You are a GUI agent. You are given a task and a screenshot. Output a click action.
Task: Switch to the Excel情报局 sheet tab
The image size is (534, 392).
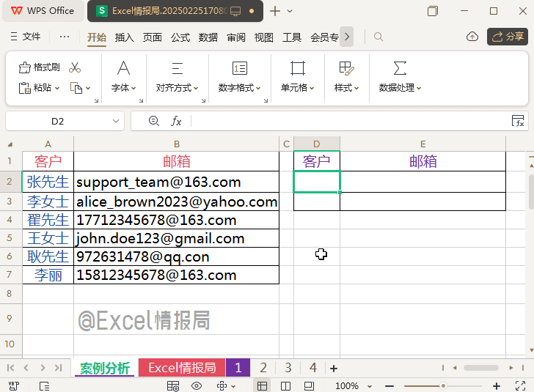click(x=182, y=368)
